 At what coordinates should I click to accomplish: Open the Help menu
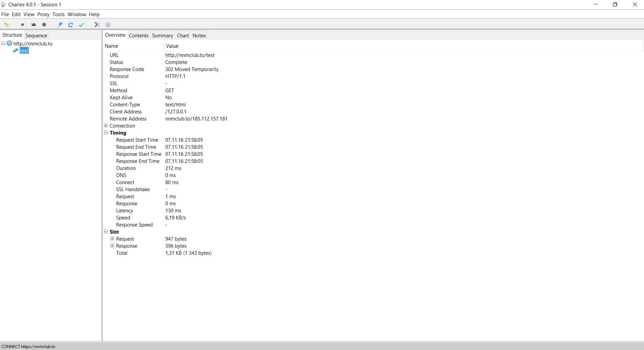click(x=94, y=14)
